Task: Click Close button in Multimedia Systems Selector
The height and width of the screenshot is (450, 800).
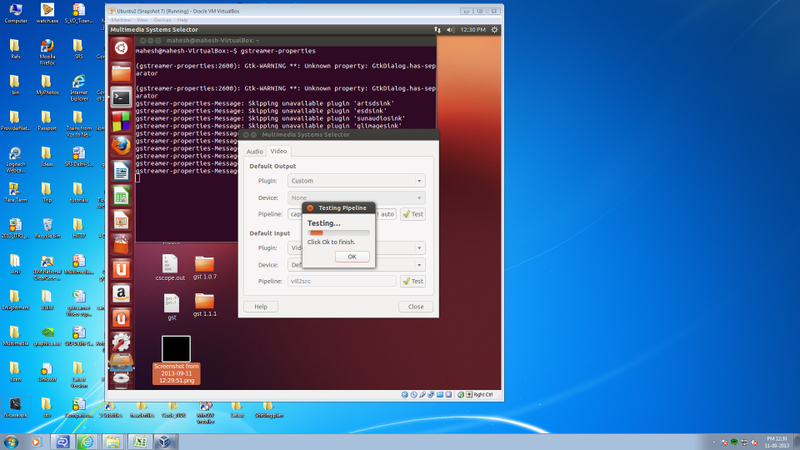Action: click(416, 307)
